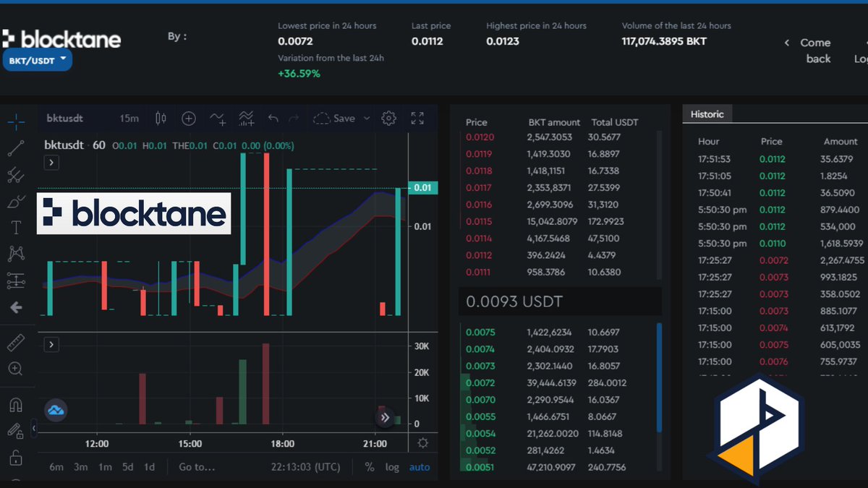This screenshot has height=488, width=868.
Task: Expand the volume pane legend arrow
Action: click(x=51, y=345)
